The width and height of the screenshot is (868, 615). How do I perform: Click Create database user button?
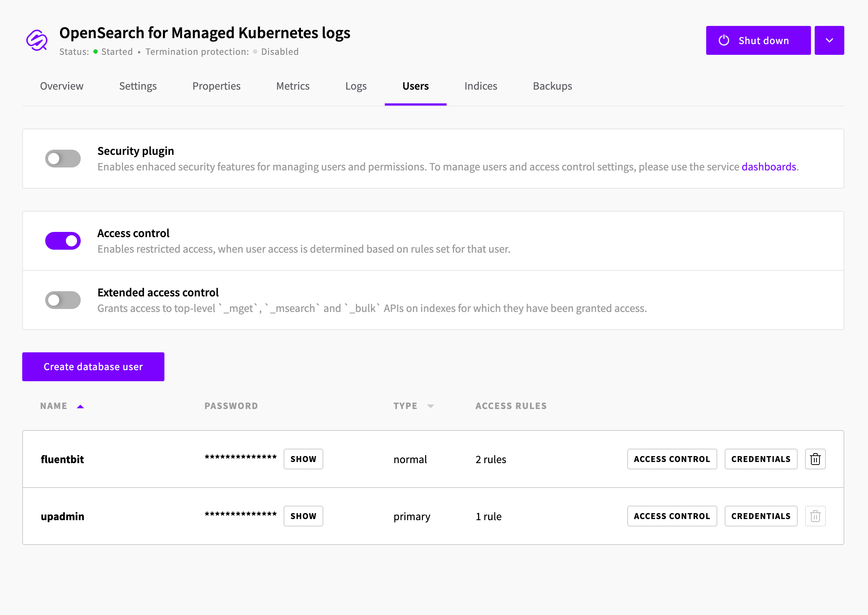93,366
